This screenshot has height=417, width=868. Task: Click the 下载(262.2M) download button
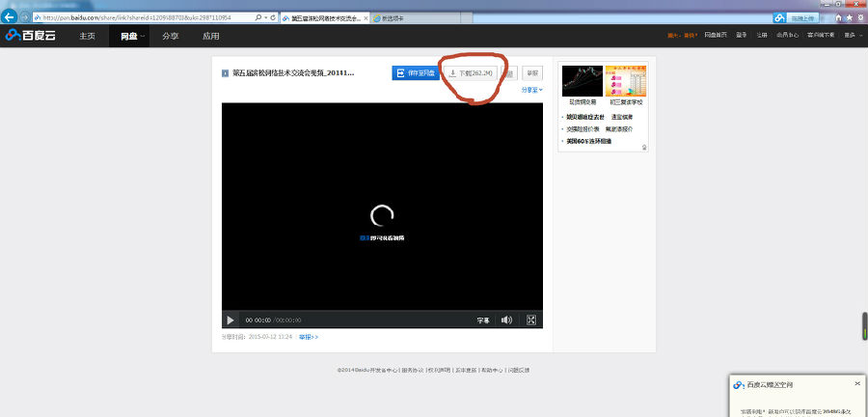point(472,73)
